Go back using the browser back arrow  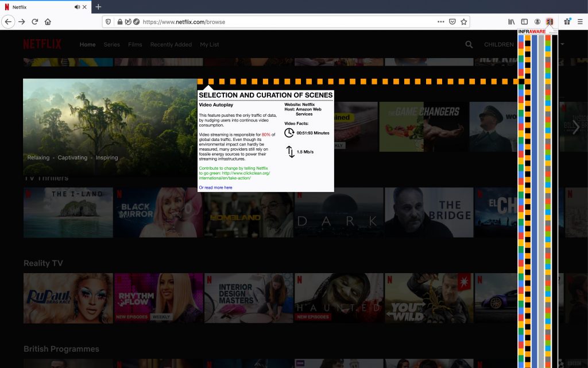click(x=8, y=22)
